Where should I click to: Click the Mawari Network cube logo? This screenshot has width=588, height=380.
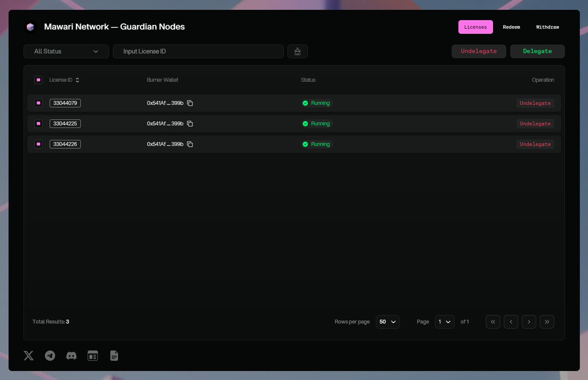[x=30, y=27]
